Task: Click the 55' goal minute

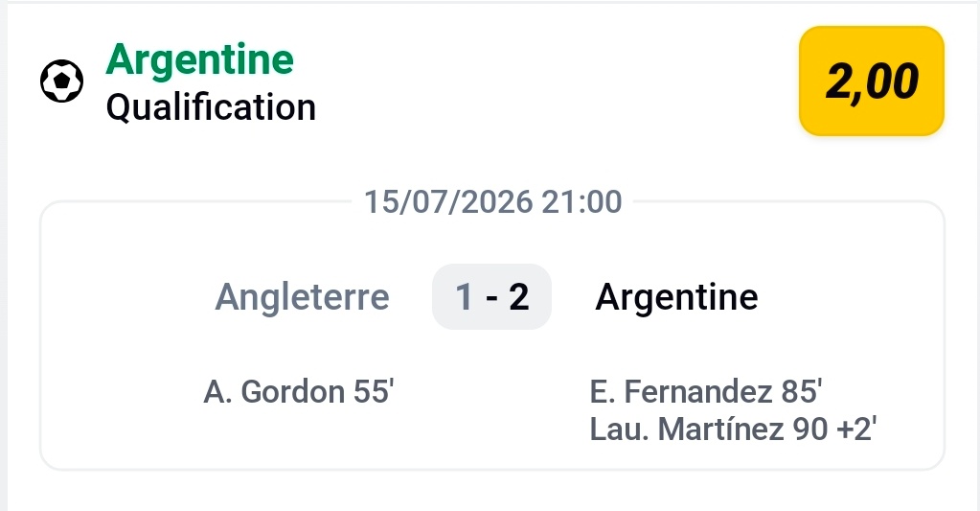Action: click(374, 392)
